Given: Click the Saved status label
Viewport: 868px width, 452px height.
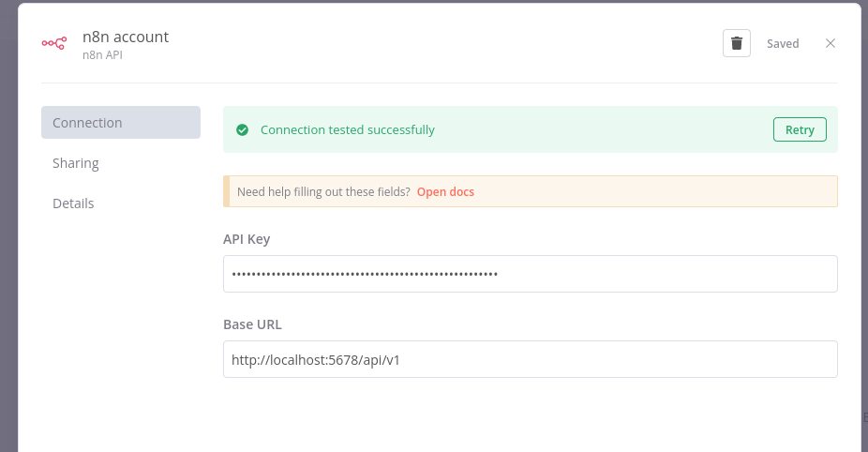Looking at the screenshot, I should pos(783,44).
